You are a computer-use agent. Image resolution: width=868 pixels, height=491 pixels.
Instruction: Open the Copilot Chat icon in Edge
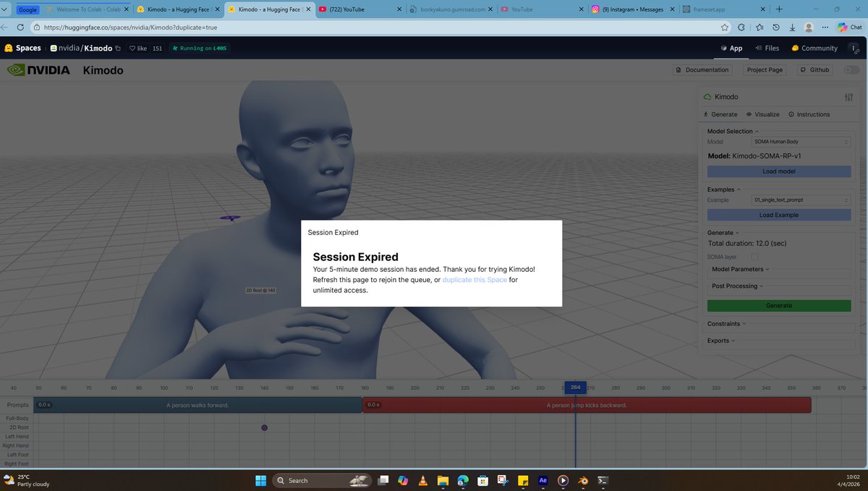849,27
